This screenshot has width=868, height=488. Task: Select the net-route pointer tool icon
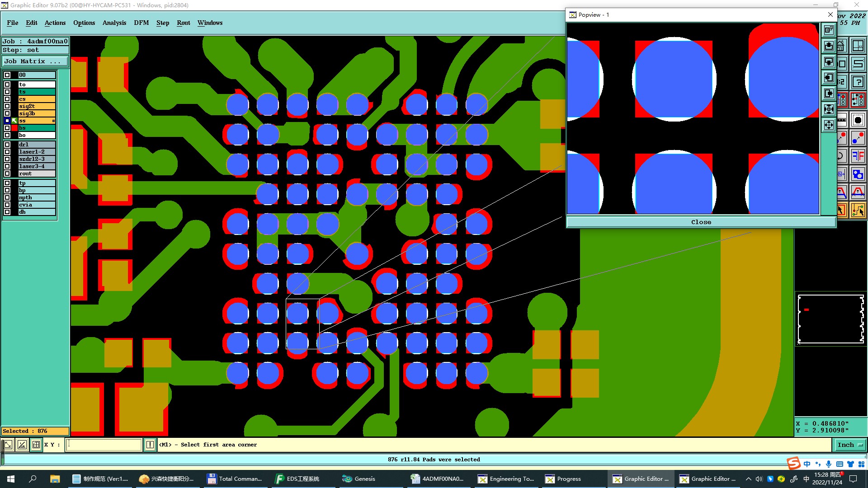pos(858,211)
